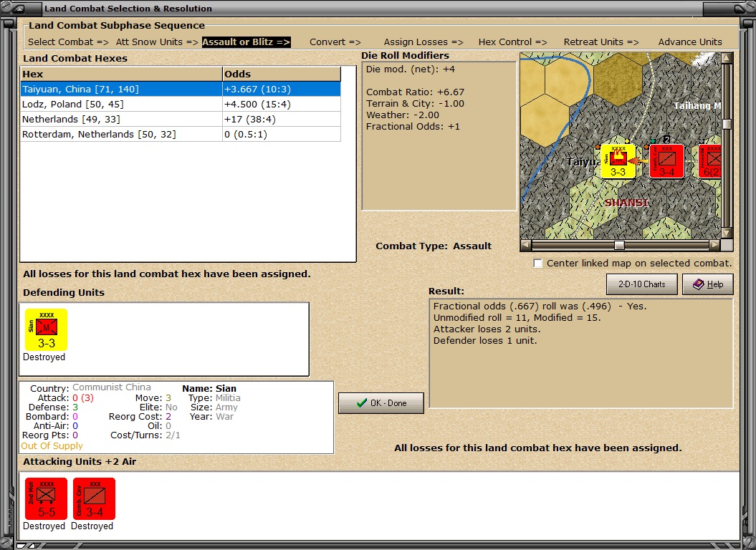Select the 2nd Mot 5-5 attacking unit counter
The width and height of the screenshot is (756, 550).
[47, 498]
